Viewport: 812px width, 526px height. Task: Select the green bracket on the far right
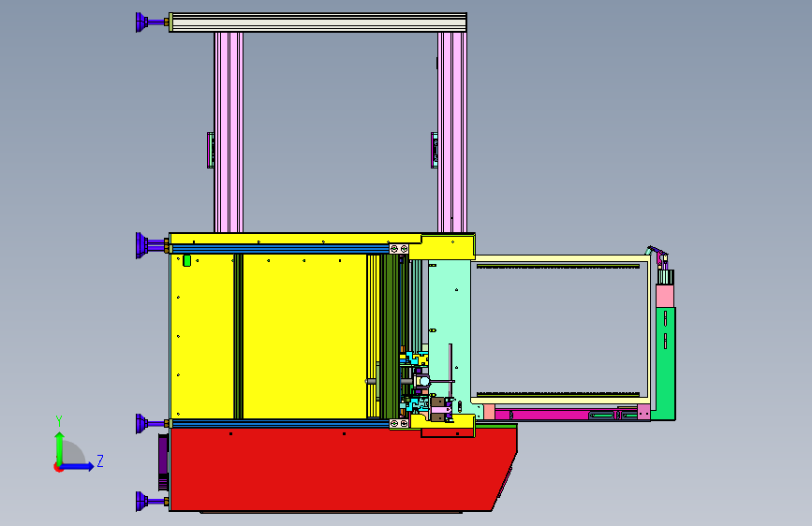click(x=666, y=362)
